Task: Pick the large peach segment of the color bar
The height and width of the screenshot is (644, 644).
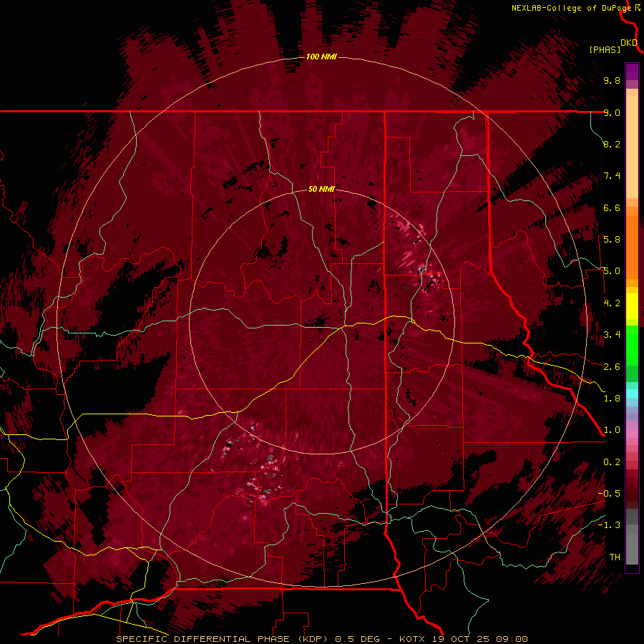Action: point(632,148)
